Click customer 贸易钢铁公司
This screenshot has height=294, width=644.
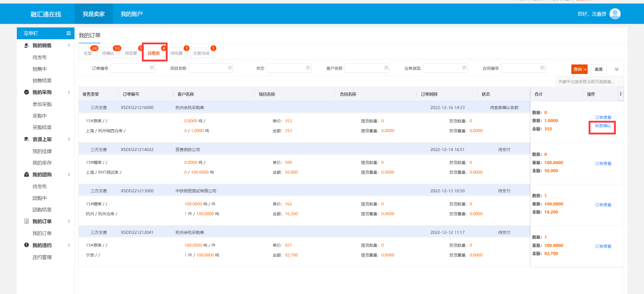(x=188, y=149)
